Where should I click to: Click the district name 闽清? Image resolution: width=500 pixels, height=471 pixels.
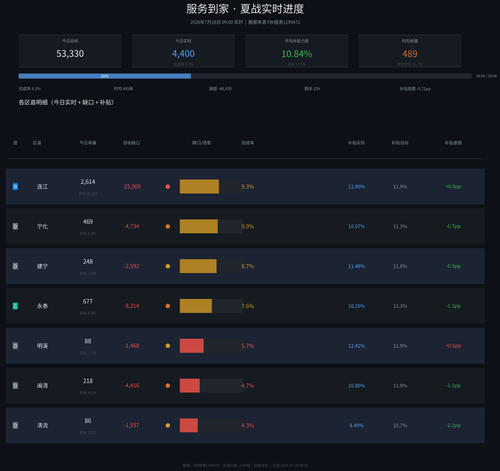[x=42, y=386]
